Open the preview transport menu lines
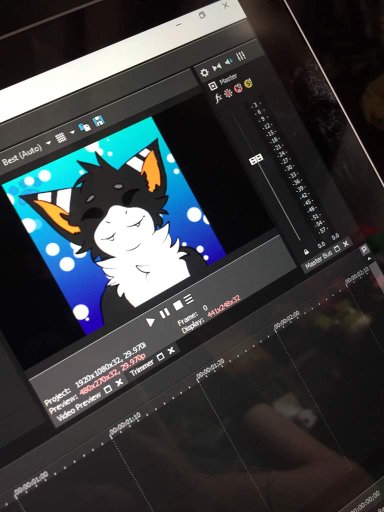The width and height of the screenshot is (384, 512). tap(189, 299)
